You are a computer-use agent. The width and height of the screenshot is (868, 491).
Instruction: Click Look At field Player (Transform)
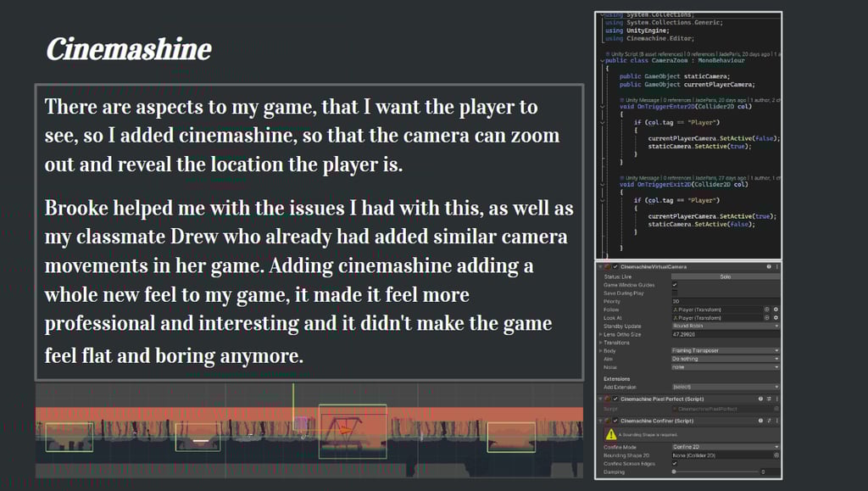tap(717, 318)
